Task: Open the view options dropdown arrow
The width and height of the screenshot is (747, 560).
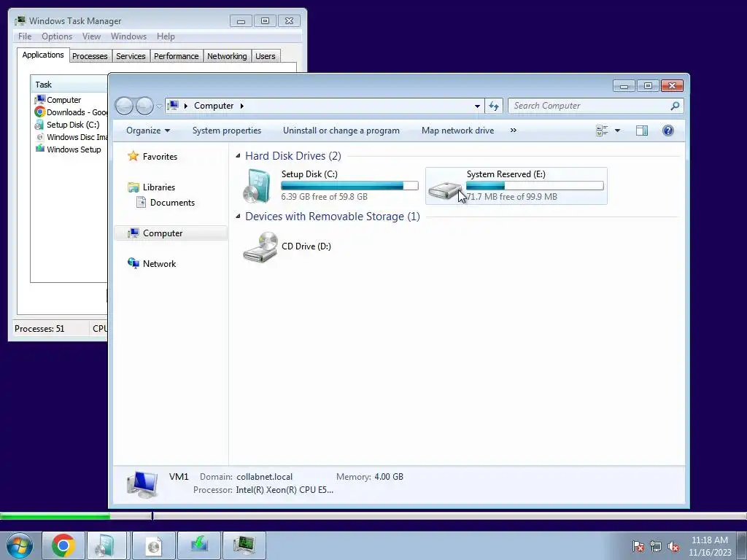Action: 617,131
